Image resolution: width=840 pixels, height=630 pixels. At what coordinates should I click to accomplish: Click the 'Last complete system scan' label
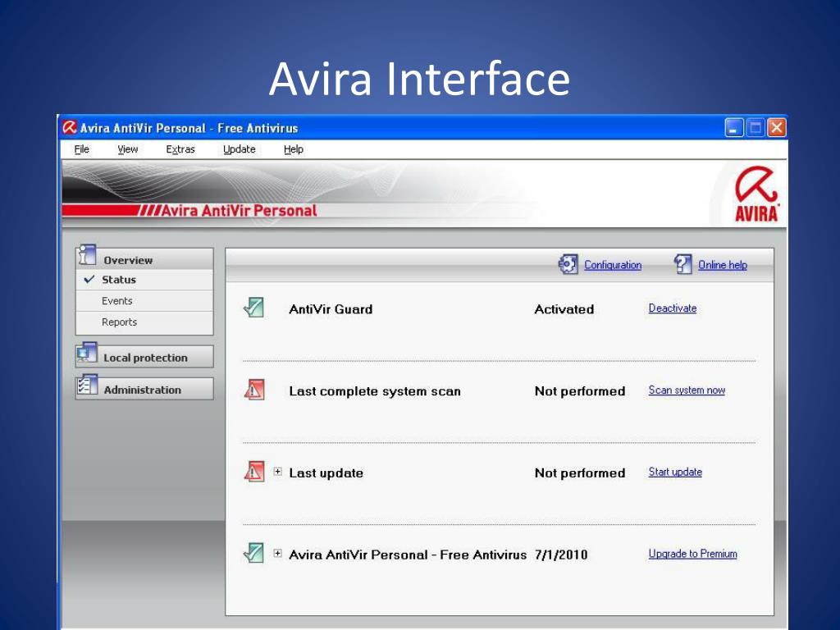pos(374,391)
